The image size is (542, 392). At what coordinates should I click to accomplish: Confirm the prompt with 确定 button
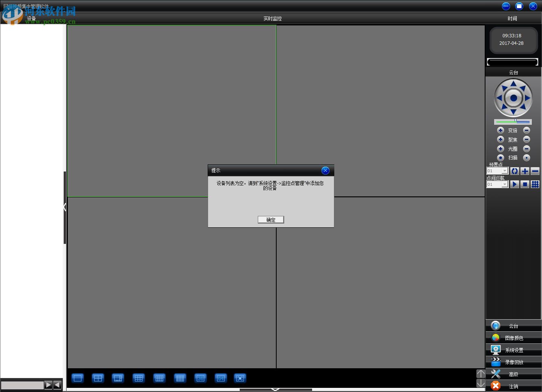tap(271, 220)
